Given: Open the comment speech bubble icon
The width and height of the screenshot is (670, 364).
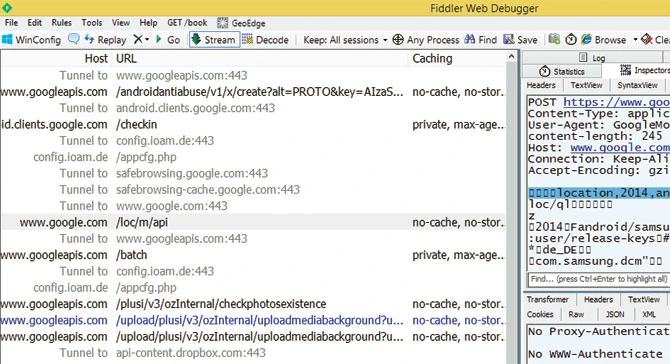Looking at the screenshot, I should point(74,39).
